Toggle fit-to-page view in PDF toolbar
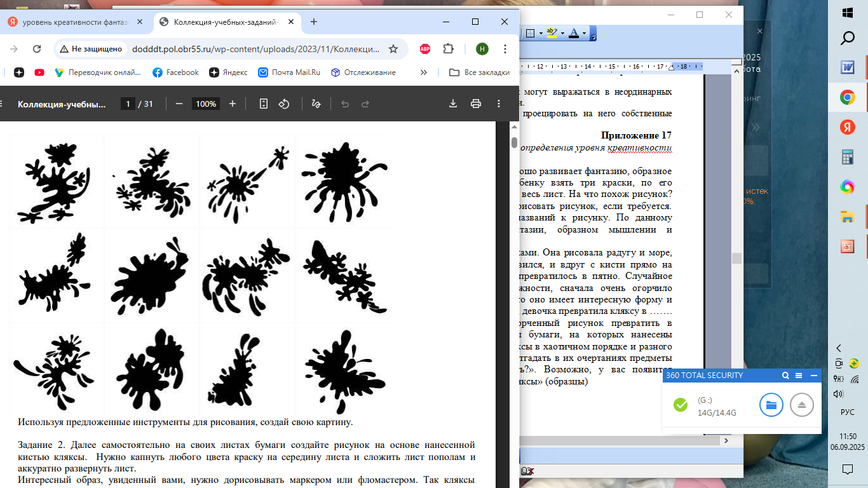This screenshot has height=488, width=868. tap(264, 104)
